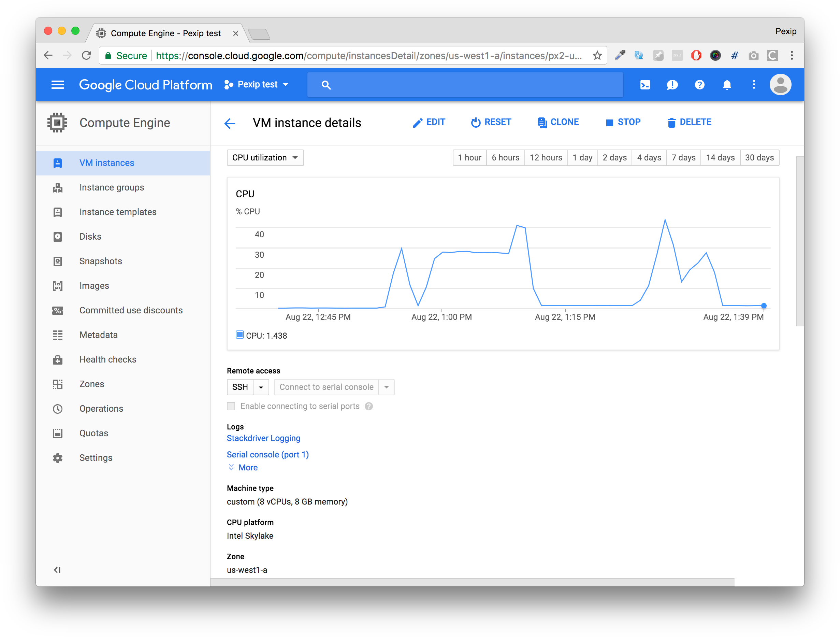Screen dimensions: 840x637
Task: Open the Stackdriver Logging link
Action: pos(263,438)
